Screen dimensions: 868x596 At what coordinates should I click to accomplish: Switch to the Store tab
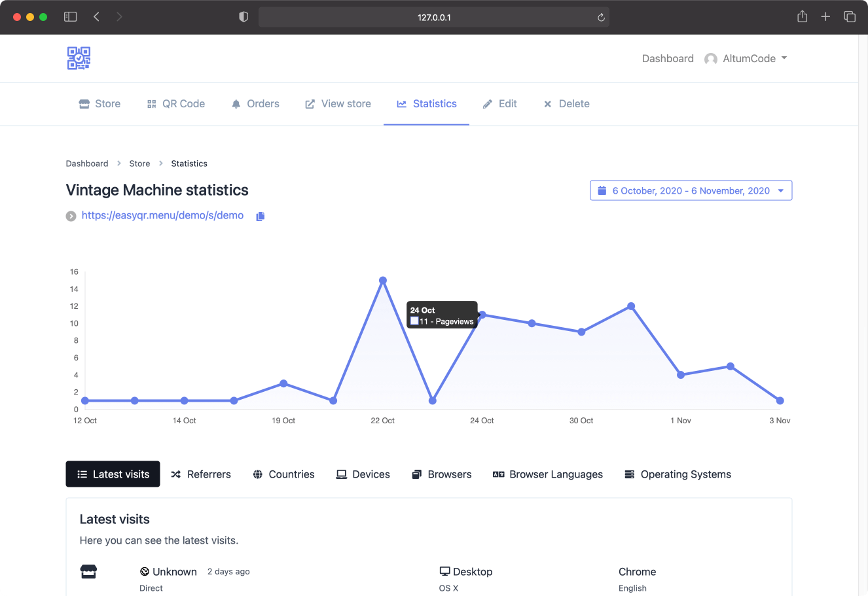pyautogui.click(x=99, y=103)
